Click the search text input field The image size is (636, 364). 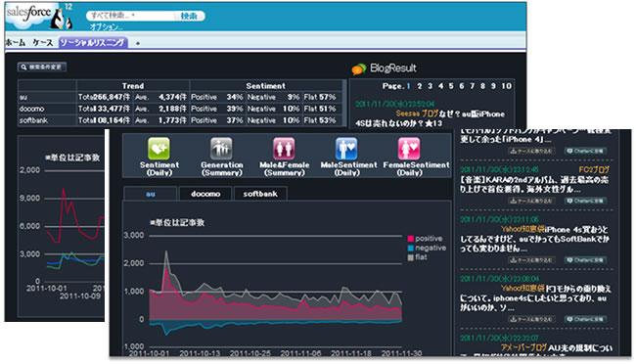coord(130,16)
